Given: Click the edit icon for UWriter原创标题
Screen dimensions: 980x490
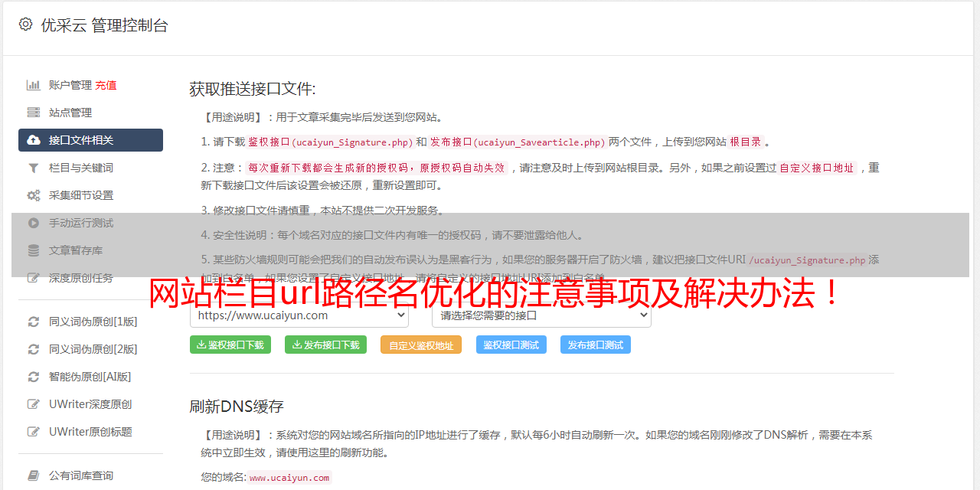Looking at the screenshot, I should tap(34, 432).
